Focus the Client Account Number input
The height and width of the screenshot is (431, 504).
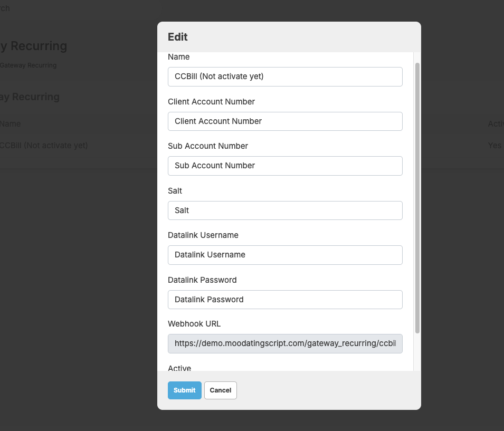pyautogui.click(x=285, y=121)
